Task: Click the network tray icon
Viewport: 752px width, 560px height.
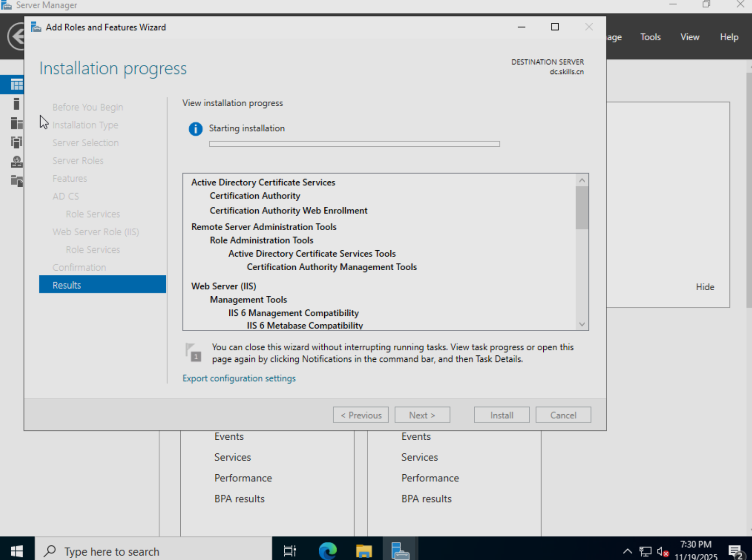Action: pos(645,552)
